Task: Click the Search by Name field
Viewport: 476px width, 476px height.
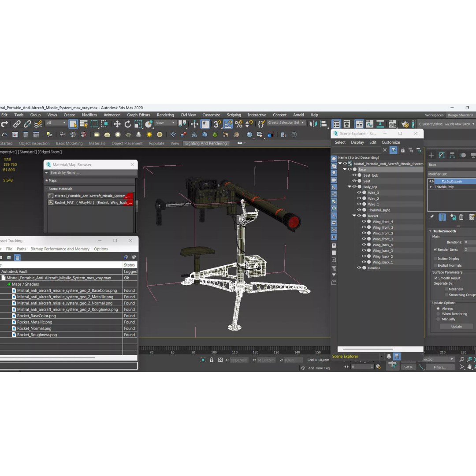Action: point(92,172)
